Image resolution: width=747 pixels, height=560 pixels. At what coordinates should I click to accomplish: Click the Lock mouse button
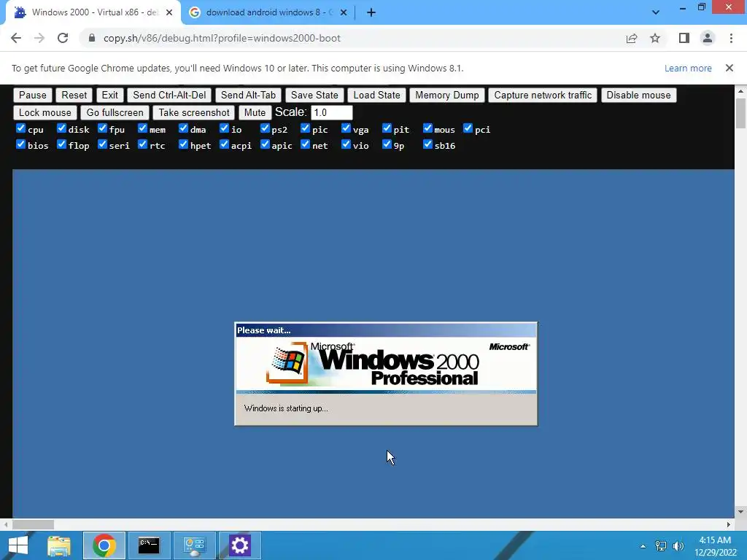pyautogui.click(x=44, y=113)
